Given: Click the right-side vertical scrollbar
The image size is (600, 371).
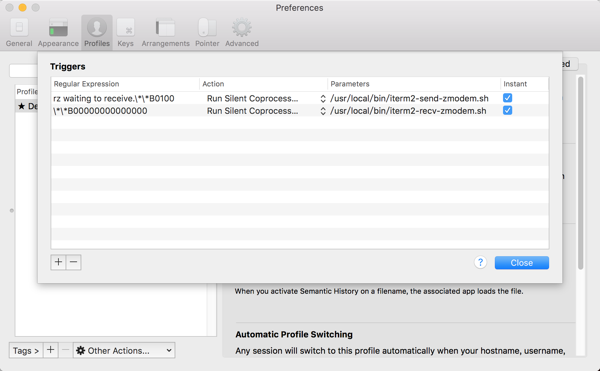Looking at the screenshot, I should tap(580, 173).
